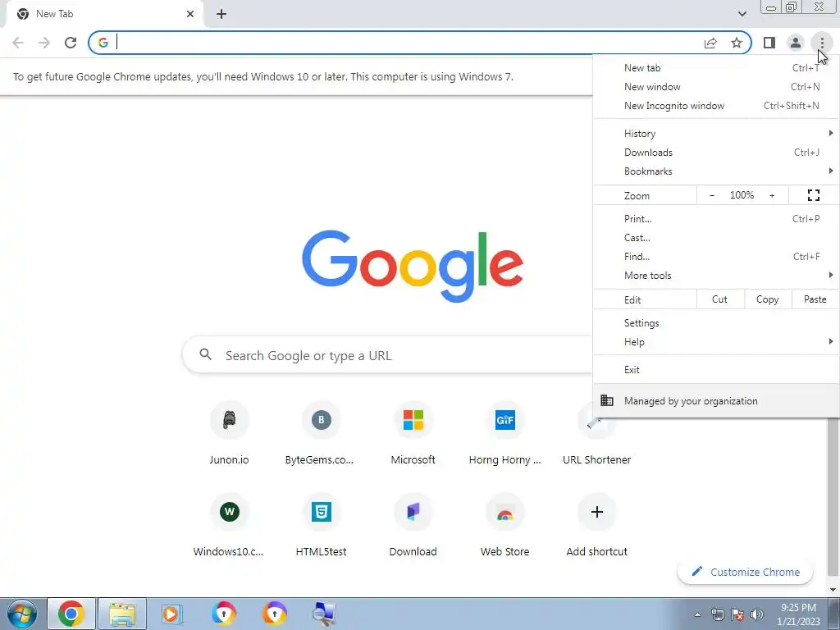
Task: Click Paste in the Edit row
Action: (815, 299)
